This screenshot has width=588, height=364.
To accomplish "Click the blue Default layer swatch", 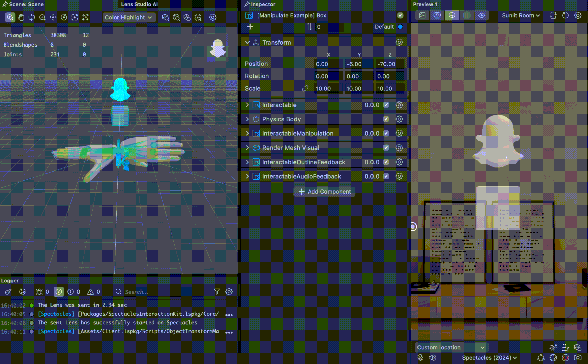I will 400,27.
